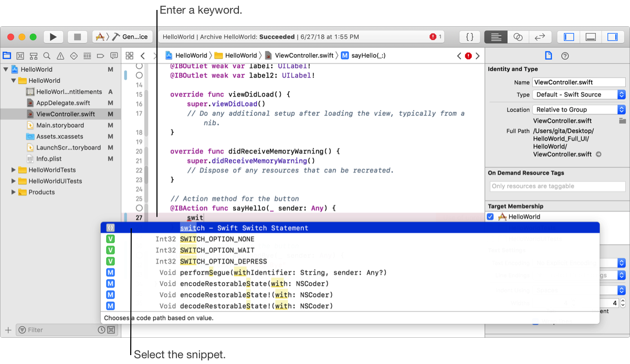This screenshot has height=364, width=630.
Task: Switch to the standard editor
Action: (496, 37)
